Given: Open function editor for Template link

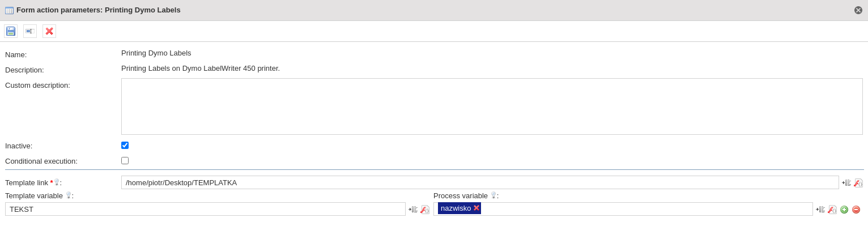Looking at the screenshot, I should (858, 183).
